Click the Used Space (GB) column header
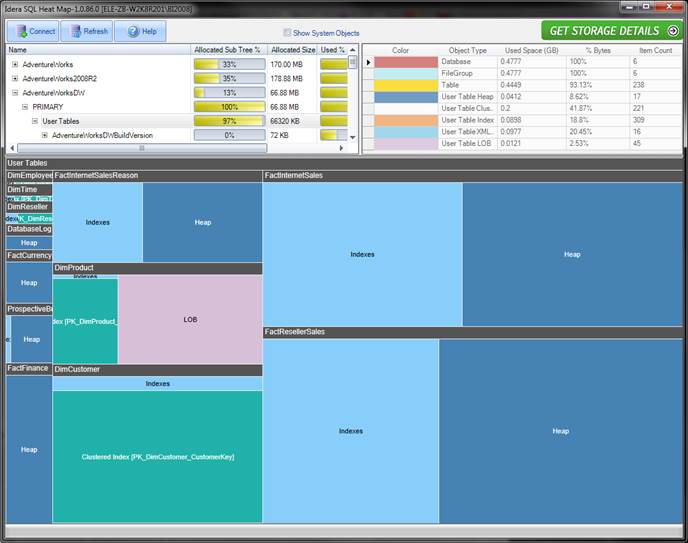This screenshot has width=688, height=543. pyautogui.click(x=532, y=50)
